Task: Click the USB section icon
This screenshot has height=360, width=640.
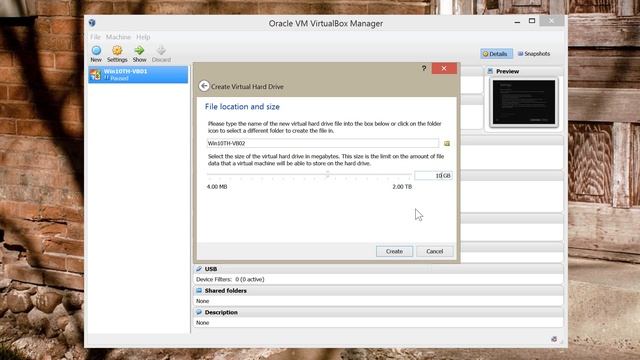Action: (x=199, y=269)
